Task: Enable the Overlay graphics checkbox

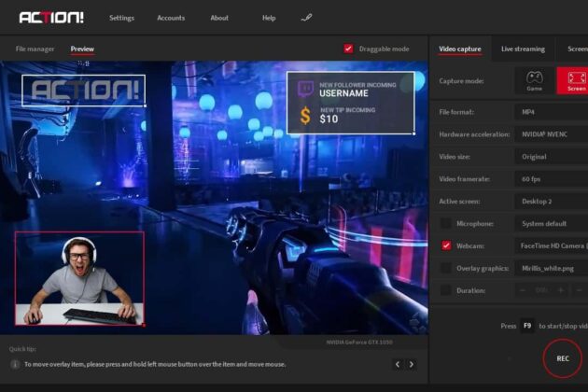Action: pos(446,268)
